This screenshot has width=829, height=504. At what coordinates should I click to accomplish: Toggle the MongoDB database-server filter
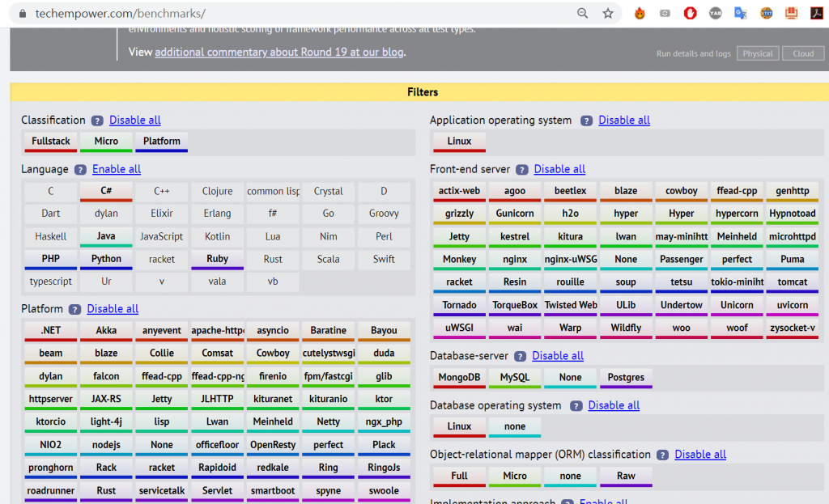(x=460, y=379)
